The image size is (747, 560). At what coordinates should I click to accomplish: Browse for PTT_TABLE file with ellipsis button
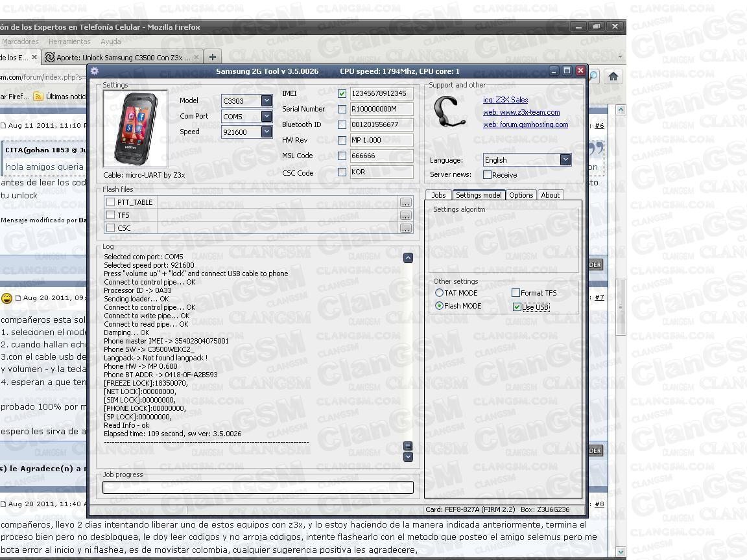[x=405, y=202]
